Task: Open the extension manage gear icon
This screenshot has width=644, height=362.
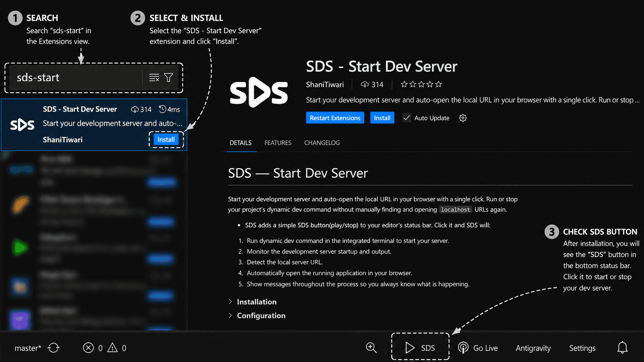Action: point(463,118)
